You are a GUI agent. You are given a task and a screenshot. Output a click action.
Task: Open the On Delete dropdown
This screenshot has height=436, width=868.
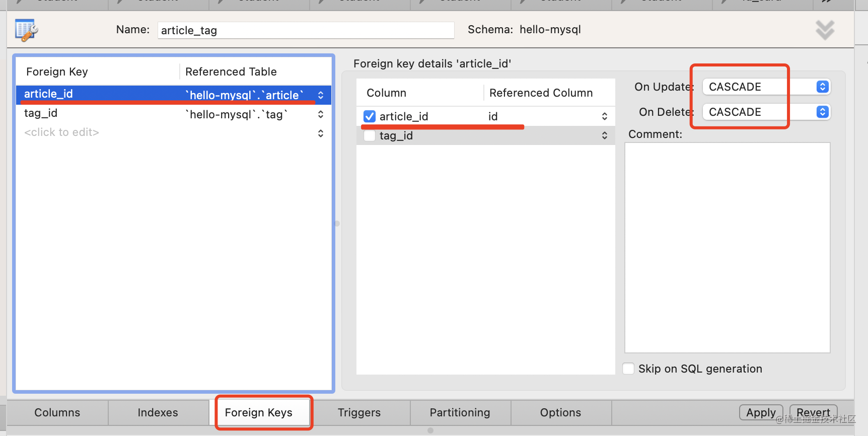766,112
